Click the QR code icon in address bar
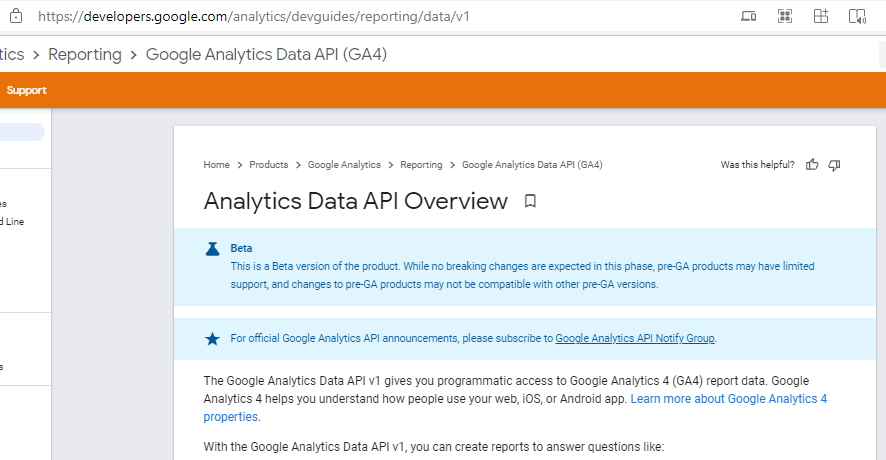This screenshot has height=460, width=886. pos(785,16)
